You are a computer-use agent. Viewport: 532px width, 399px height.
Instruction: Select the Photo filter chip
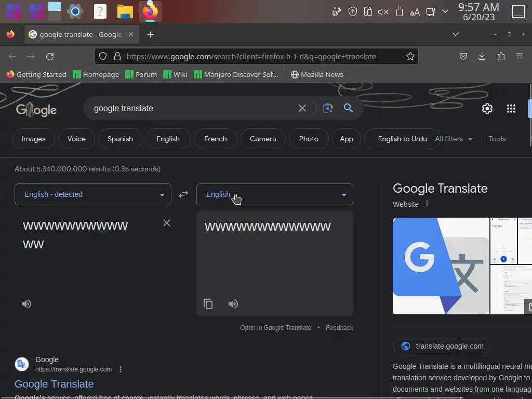(x=309, y=139)
